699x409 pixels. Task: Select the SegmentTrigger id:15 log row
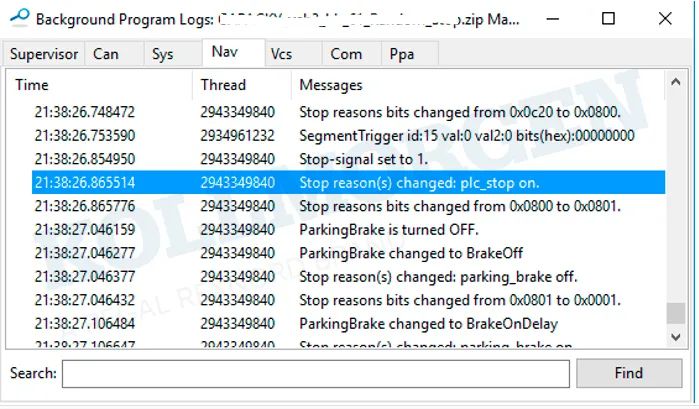466,135
